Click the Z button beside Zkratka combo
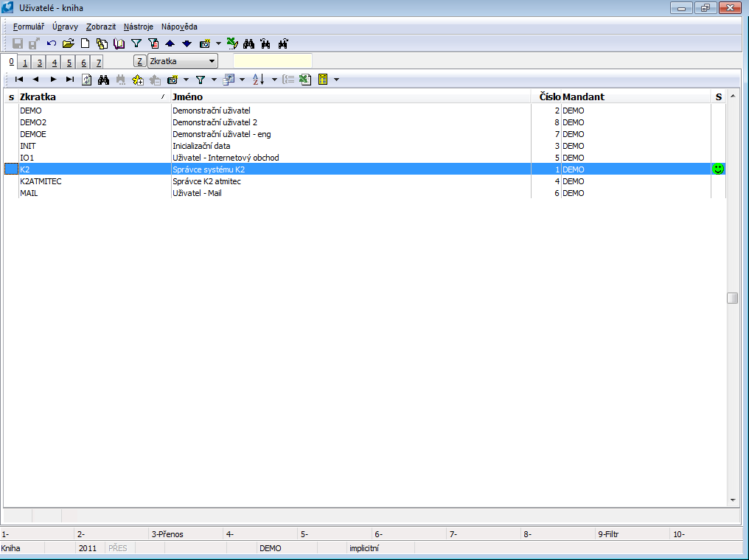The width and height of the screenshot is (749, 560). 139,61
